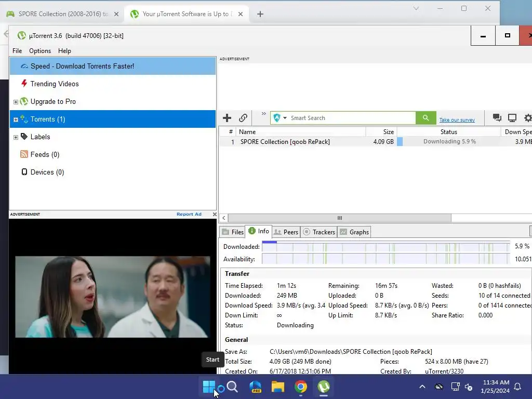Viewport: 532px width, 399px height.
Task: Click Add Torrent from URL link icon
Action: [x=243, y=118]
